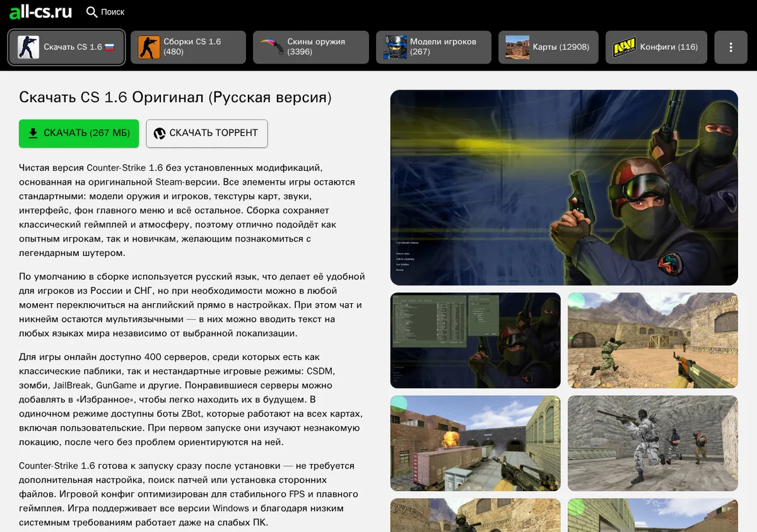Open the large main menu screenshot

[564, 188]
